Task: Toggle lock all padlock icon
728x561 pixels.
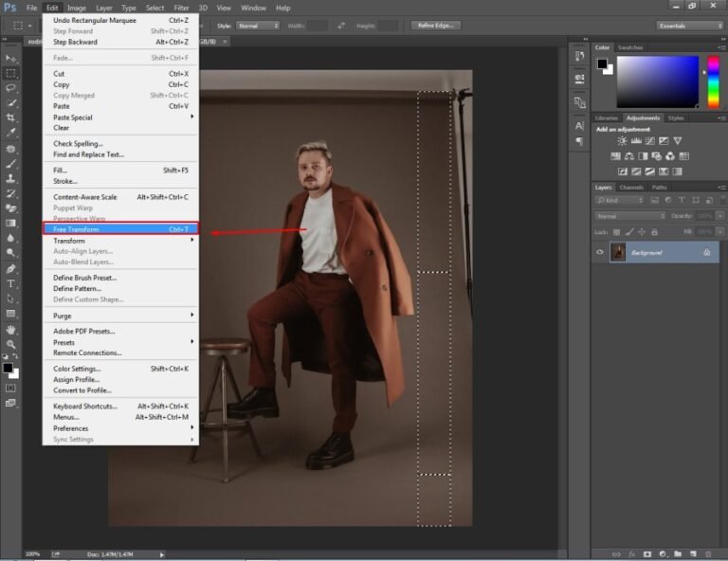Action: tap(654, 232)
